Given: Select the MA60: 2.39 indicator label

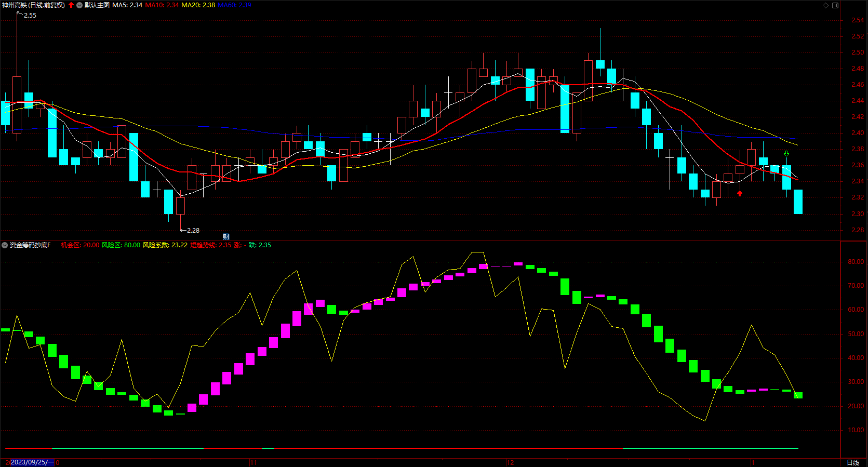Looking at the screenshot, I should 234,5.
